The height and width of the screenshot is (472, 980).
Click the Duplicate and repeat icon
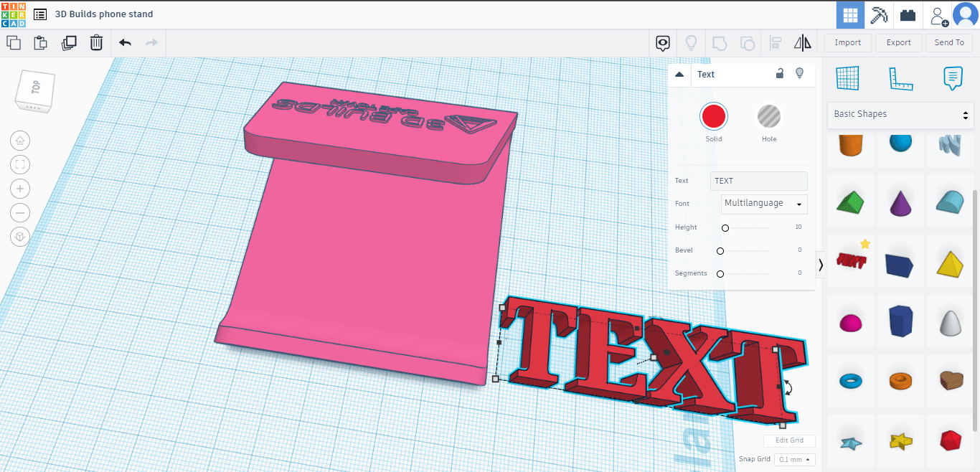(x=69, y=43)
